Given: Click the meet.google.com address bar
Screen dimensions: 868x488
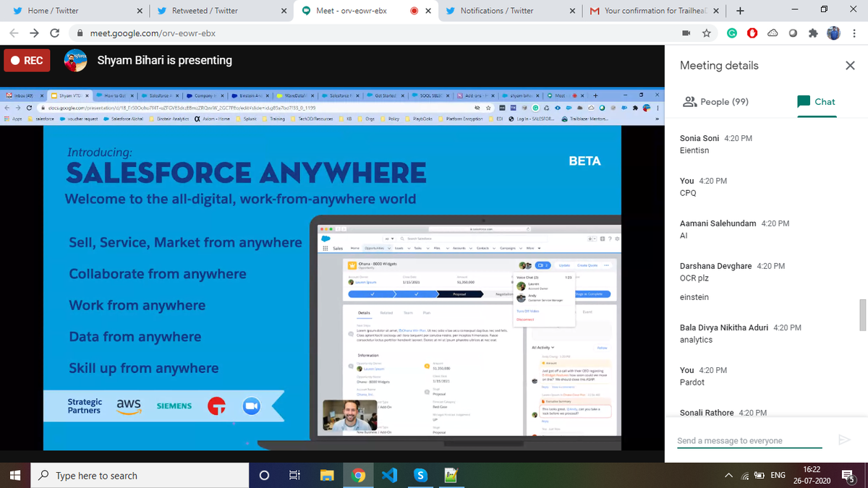Looking at the screenshot, I should tap(376, 33).
